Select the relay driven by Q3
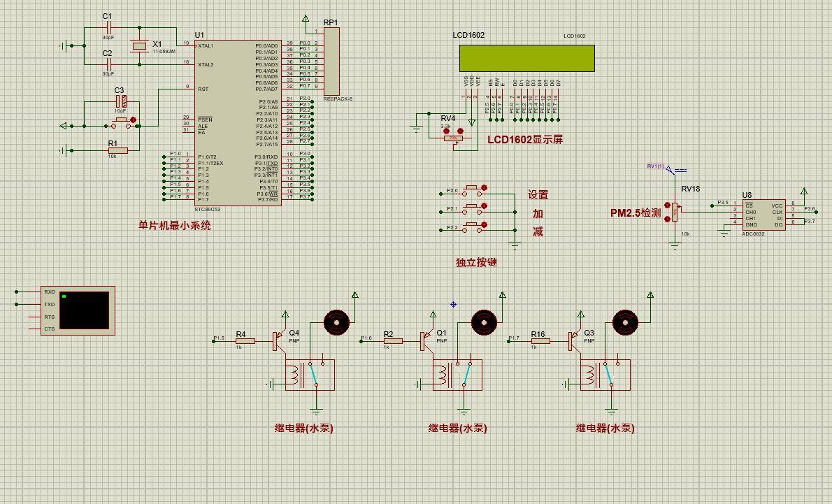 (x=605, y=375)
